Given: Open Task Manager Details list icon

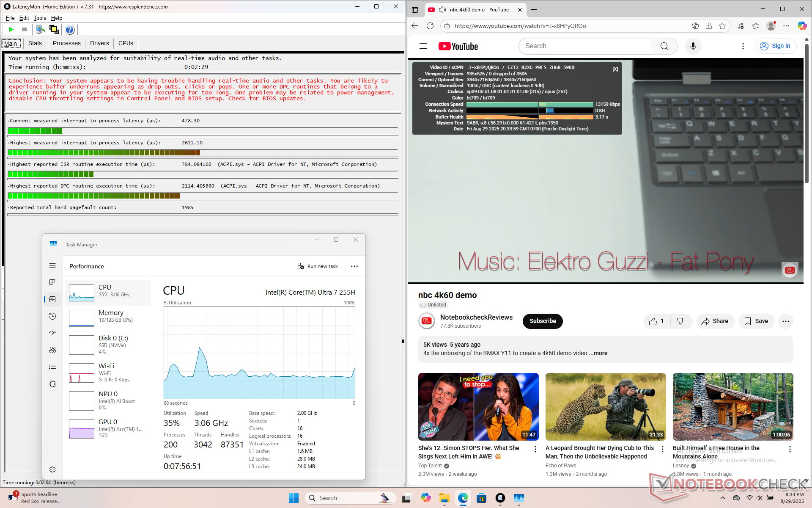Looking at the screenshot, I should coord(52,367).
